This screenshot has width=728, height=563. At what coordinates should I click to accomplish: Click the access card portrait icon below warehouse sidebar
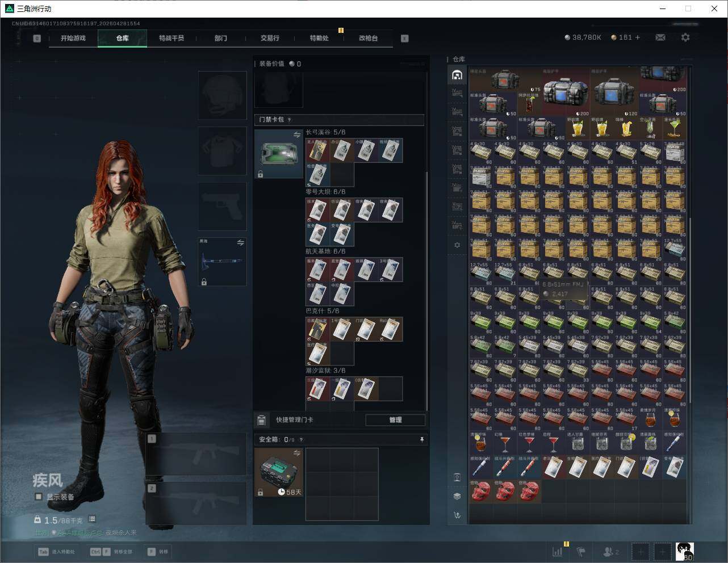tap(457, 477)
